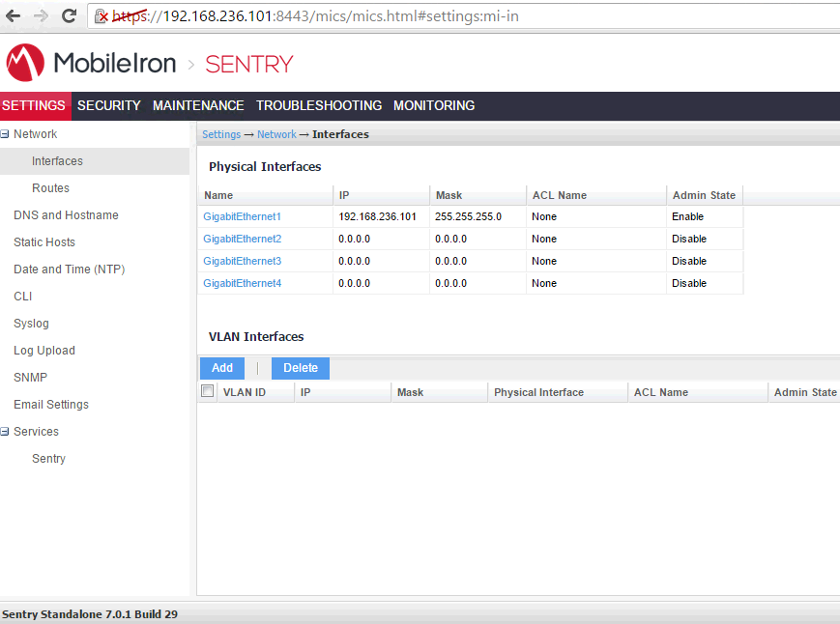The height and width of the screenshot is (624, 840).
Task: Open Routes in the sidebar
Action: [x=51, y=187]
